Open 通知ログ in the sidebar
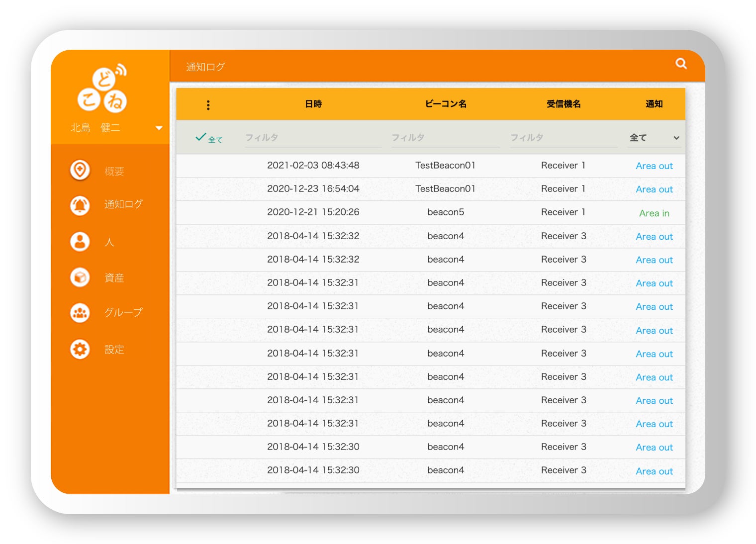Image resolution: width=756 pixels, height=544 pixels. point(123,204)
